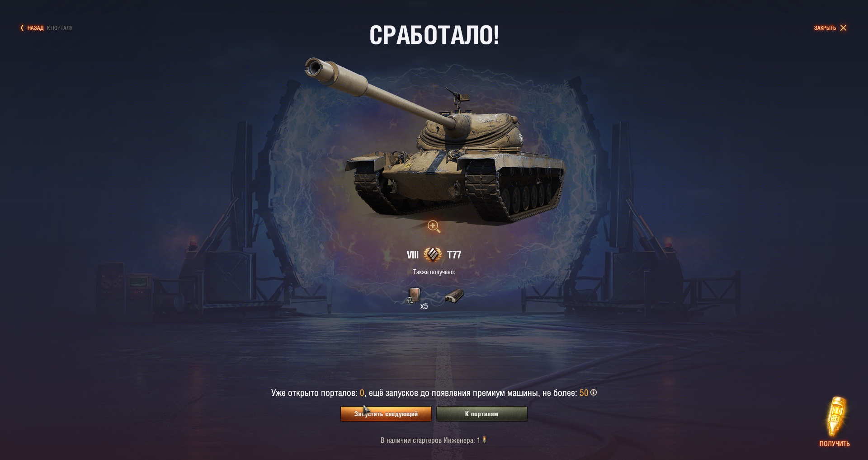The height and width of the screenshot is (460, 868).
Task: Launch next portal with Запустить следующий
Action: click(386, 414)
